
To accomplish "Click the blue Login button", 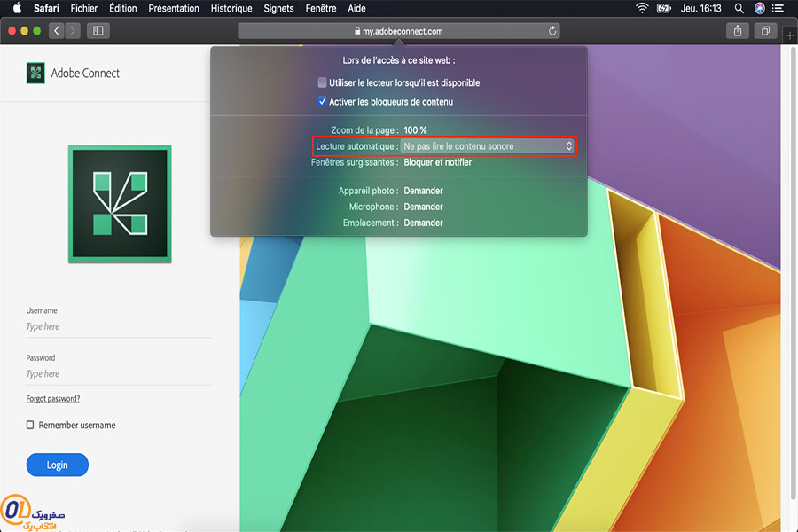I will [x=58, y=465].
